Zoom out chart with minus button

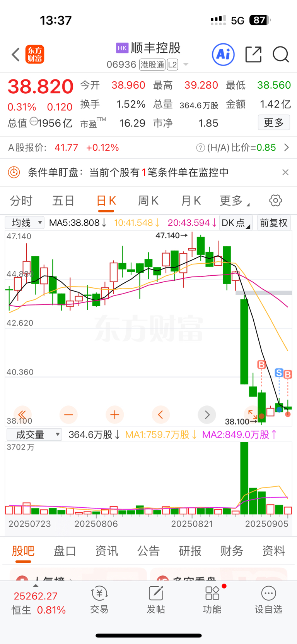tap(68, 415)
